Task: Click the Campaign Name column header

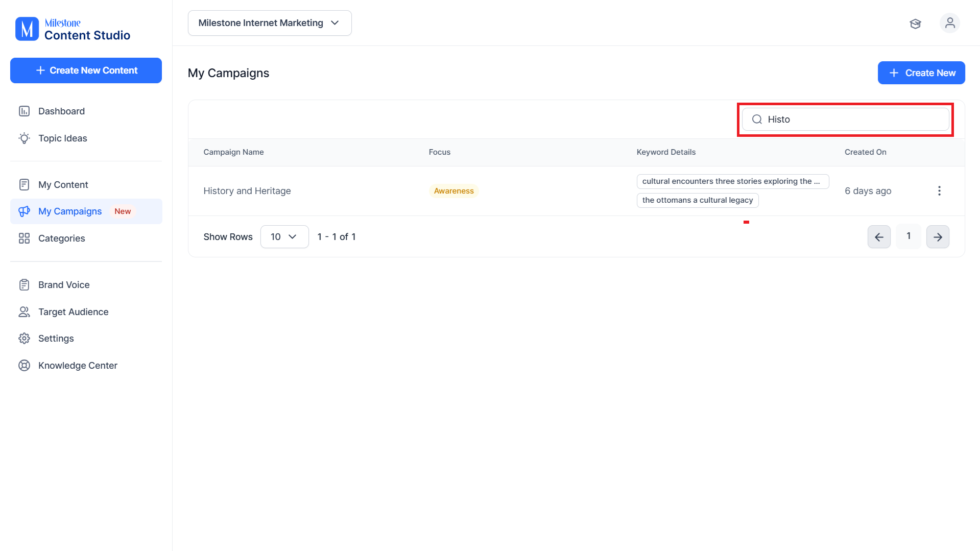Action: point(233,152)
